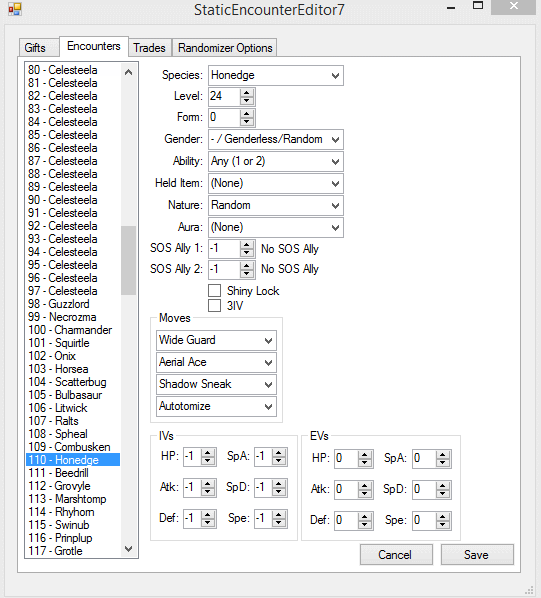The image size is (541, 598).
Task: Increase SpA IV with up arrow
Action: click(279, 453)
